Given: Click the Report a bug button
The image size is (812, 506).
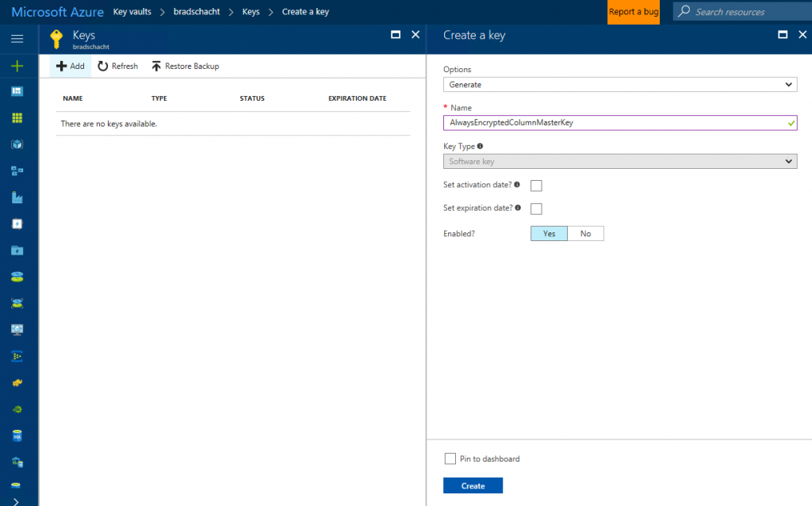Looking at the screenshot, I should (x=634, y=12).
